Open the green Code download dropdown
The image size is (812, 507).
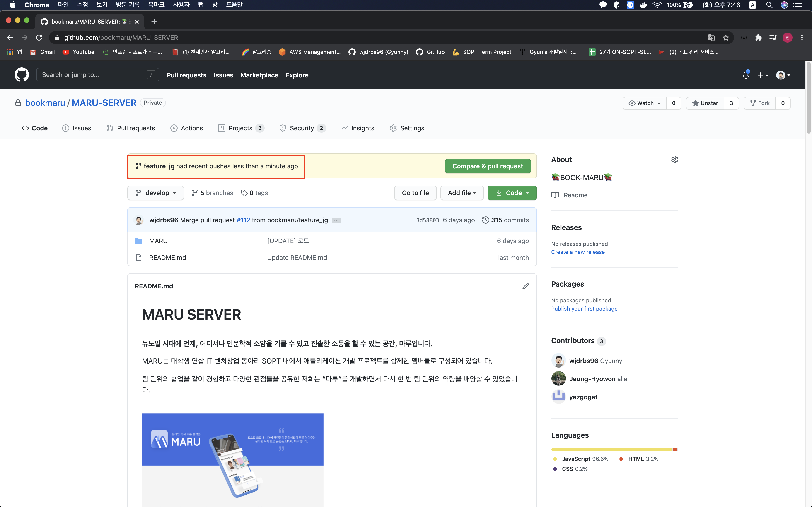pyautogui.click(x=512, y=193)
